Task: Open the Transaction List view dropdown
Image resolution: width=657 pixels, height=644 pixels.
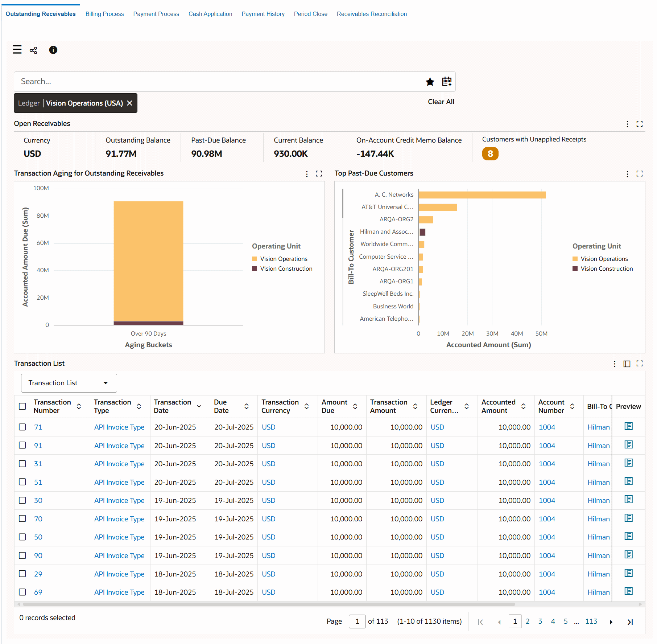Action: click(69, 383)
